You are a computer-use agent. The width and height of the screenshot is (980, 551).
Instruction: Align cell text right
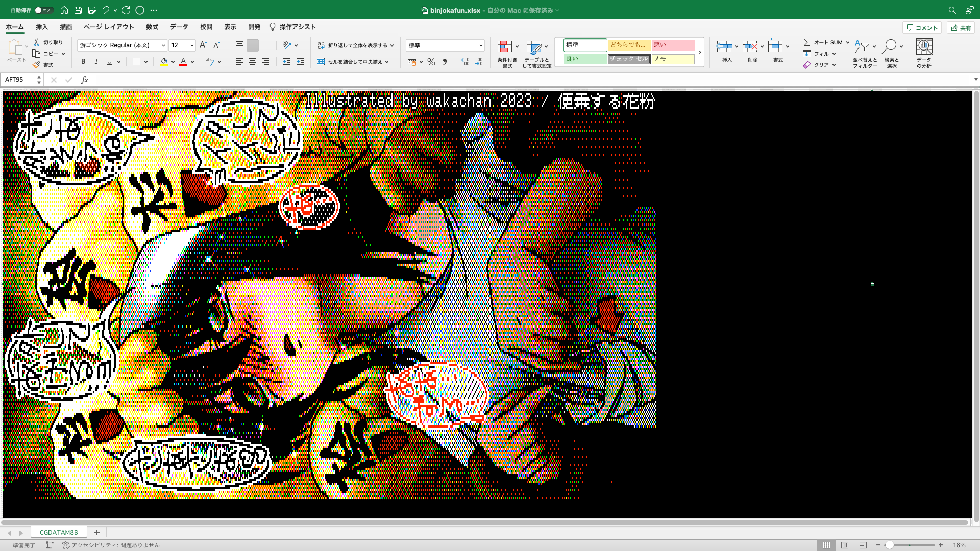pos(266,62)
